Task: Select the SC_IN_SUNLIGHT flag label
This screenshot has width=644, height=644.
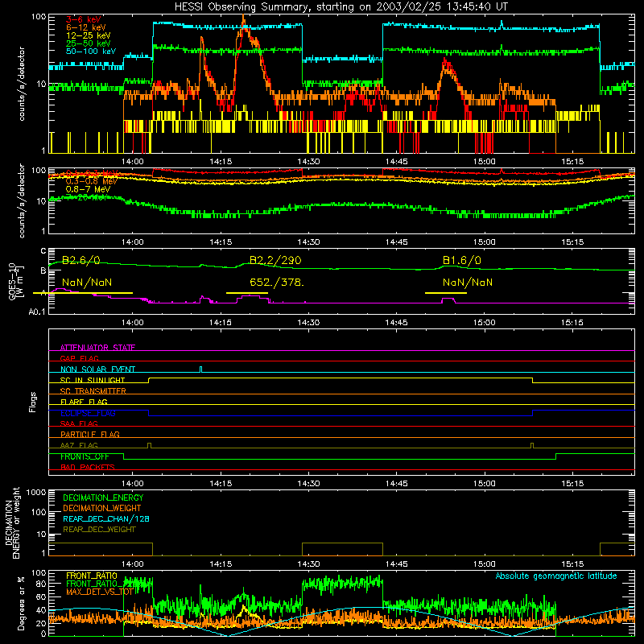Action: (93, 380)
